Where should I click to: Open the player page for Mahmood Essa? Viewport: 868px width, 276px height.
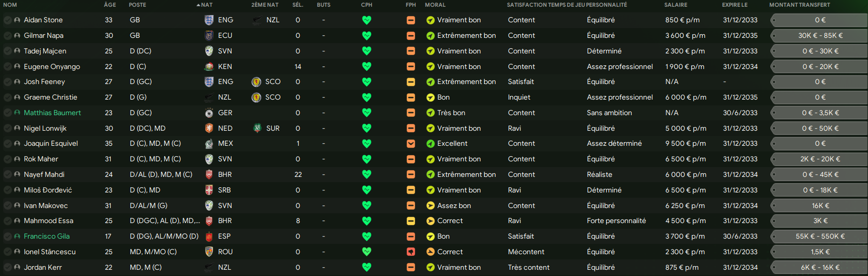click(48, 221)
